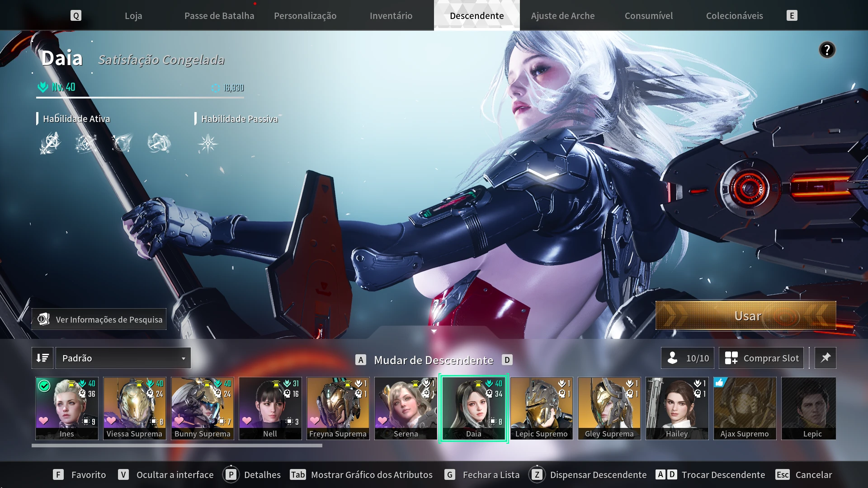This screenshot has height=488, width=868.
Task: Click Fechar a Lista
Action: click(482, 474)
